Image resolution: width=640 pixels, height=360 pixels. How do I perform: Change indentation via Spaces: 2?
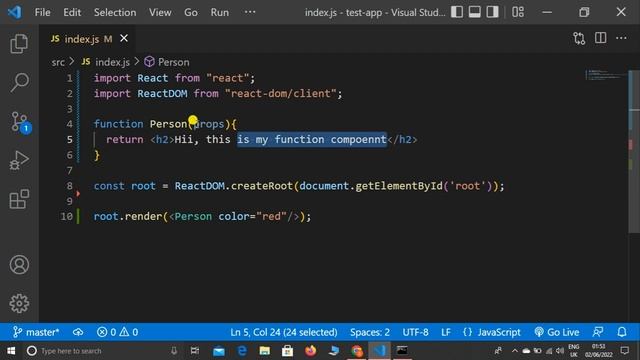[370, 332]
